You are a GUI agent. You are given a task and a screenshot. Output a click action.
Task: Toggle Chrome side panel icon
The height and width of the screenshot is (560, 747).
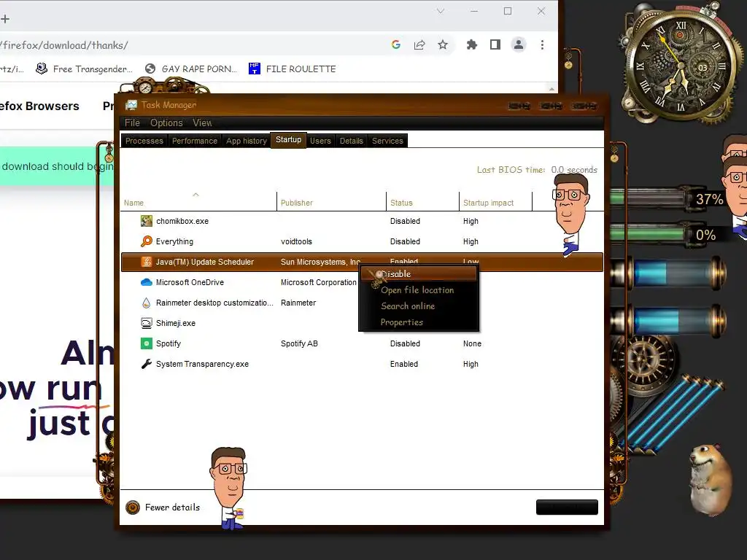tap(495, 44)
